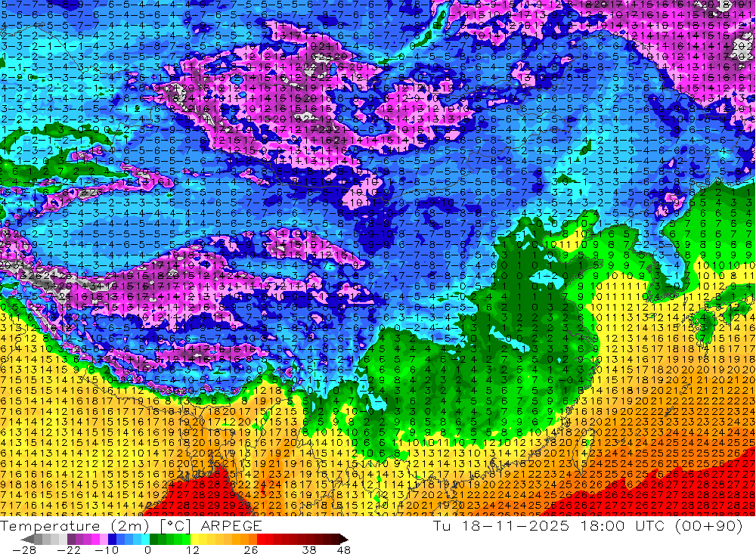The height and width of the screenshot is (554, 756).
Task: Click the '18-11-2025' date text
Action: [514, 525]
